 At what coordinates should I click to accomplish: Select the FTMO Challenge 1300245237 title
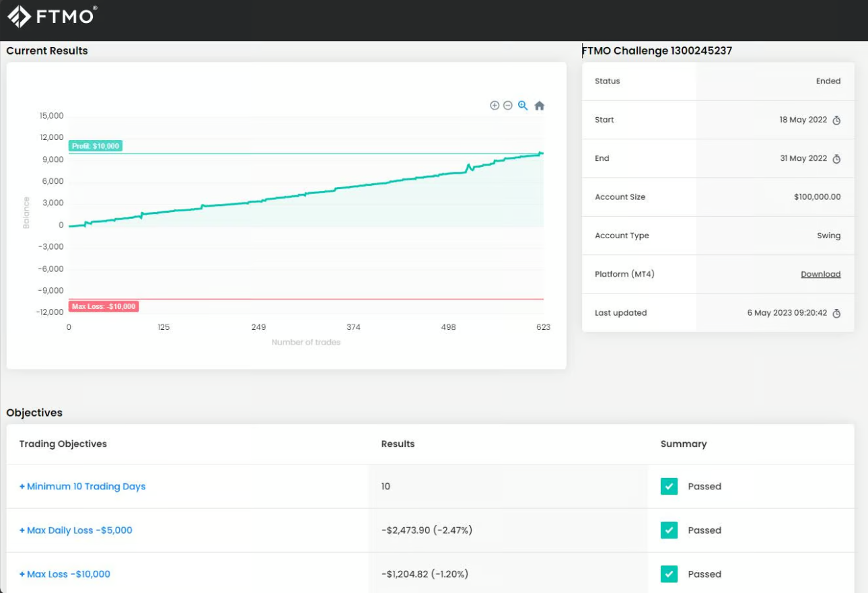point(657,50)
